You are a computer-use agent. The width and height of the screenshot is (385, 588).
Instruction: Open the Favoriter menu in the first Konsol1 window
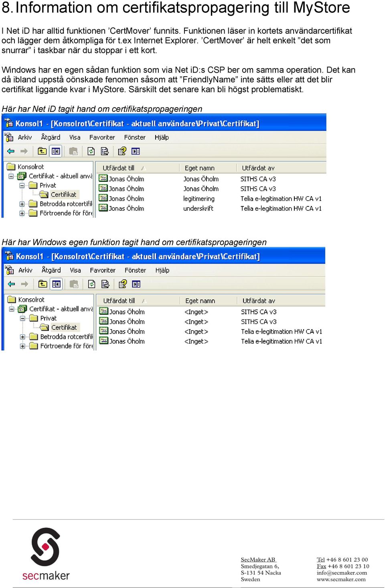coord(102,137)
